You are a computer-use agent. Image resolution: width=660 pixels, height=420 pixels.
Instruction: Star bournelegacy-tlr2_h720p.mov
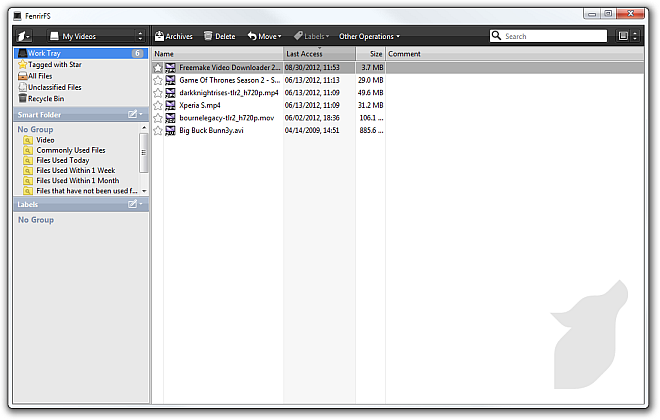[x=157, y=118]
